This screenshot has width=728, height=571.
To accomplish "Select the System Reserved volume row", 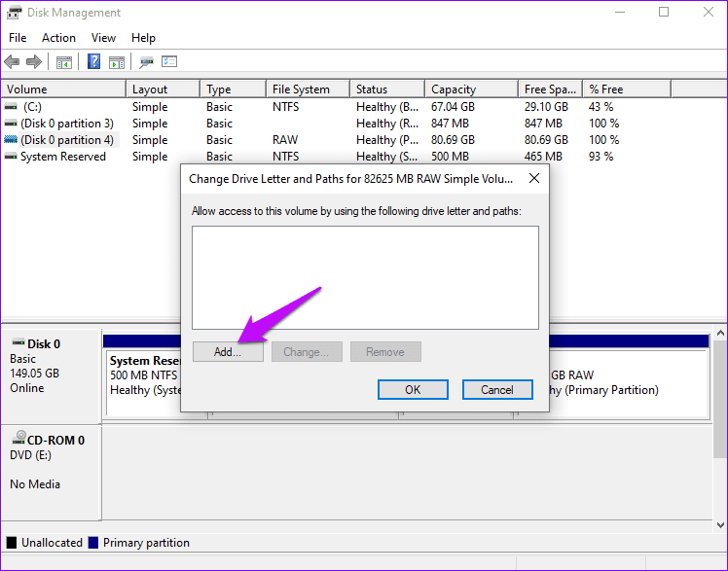I will (63, 157).
